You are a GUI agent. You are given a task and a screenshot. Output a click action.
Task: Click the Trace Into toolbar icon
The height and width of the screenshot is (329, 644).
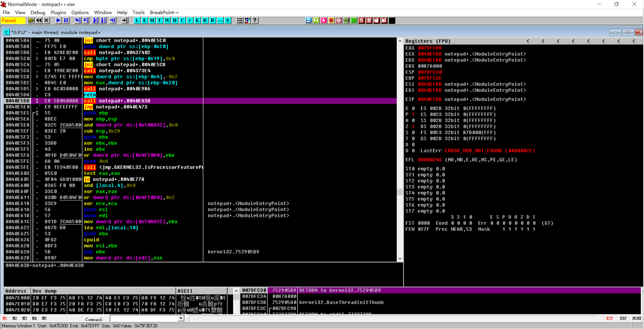click(95, 20)
